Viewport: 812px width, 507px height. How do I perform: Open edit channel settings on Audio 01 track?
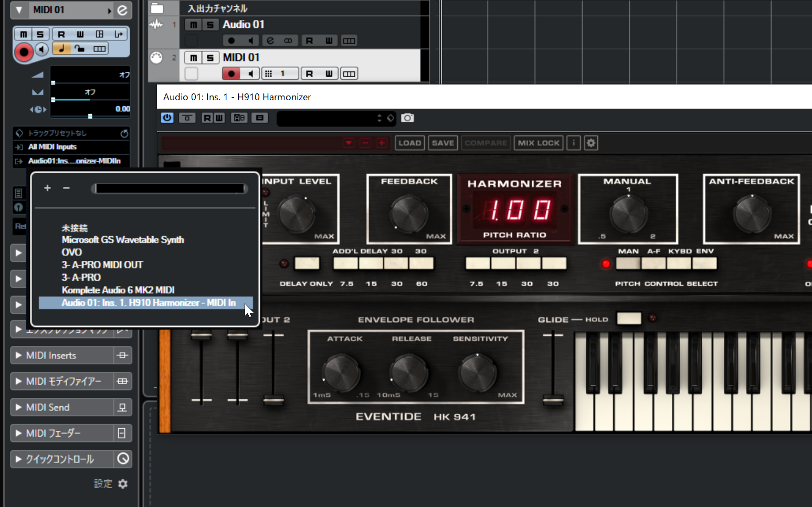click(x=270, y=41)
